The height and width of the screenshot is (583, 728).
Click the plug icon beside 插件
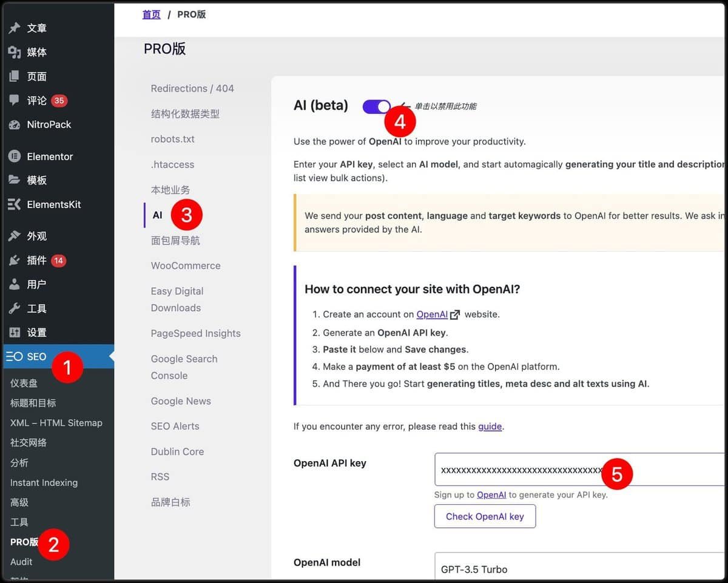coord(15,260)
